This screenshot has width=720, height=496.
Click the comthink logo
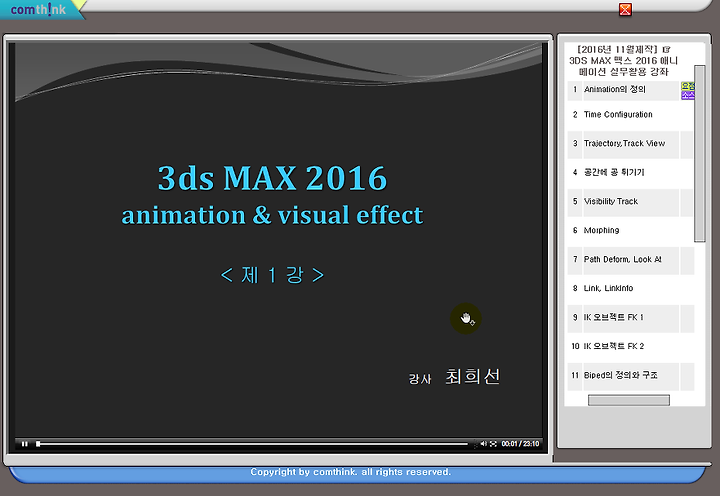[38, 10]
